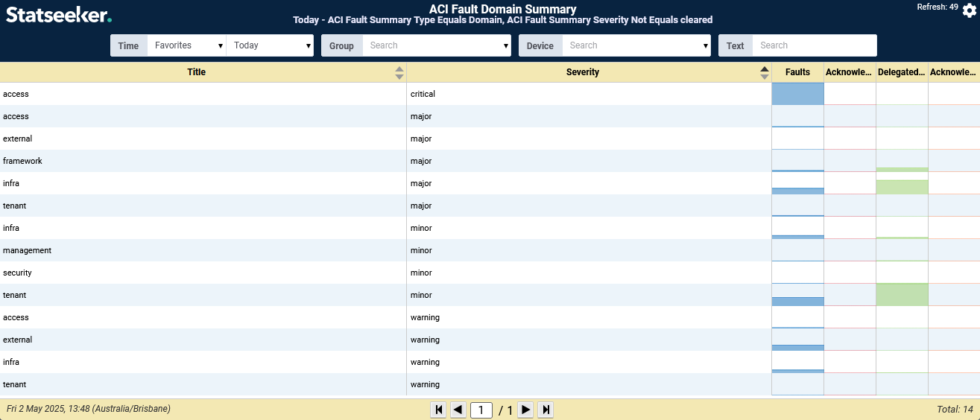
Task: Click the Faults column header
Action: coord(797,72)
